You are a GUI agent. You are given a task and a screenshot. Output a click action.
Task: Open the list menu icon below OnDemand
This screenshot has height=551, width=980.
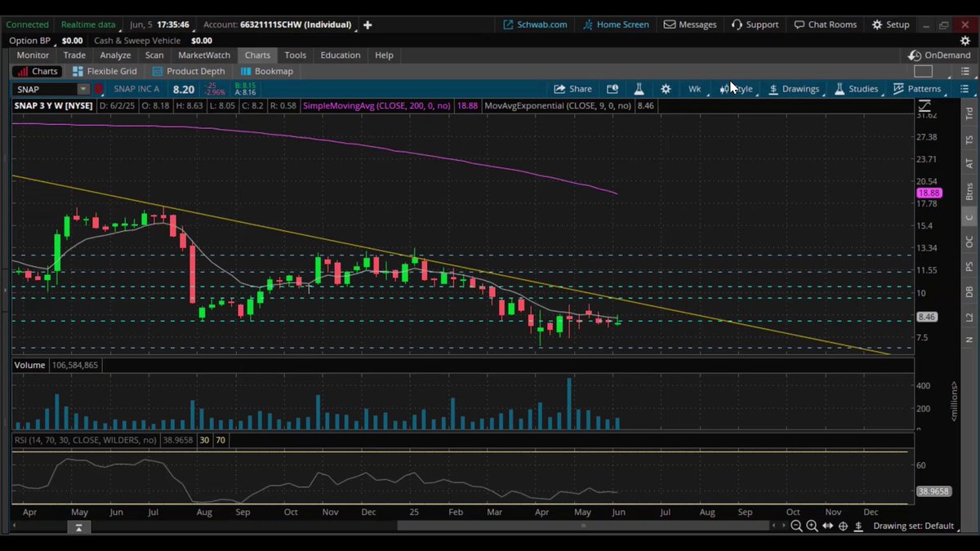point(965,71)
